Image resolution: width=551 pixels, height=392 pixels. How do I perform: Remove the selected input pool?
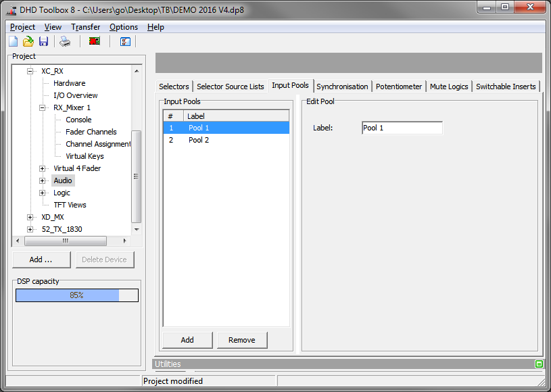click(x=242, y=339)
